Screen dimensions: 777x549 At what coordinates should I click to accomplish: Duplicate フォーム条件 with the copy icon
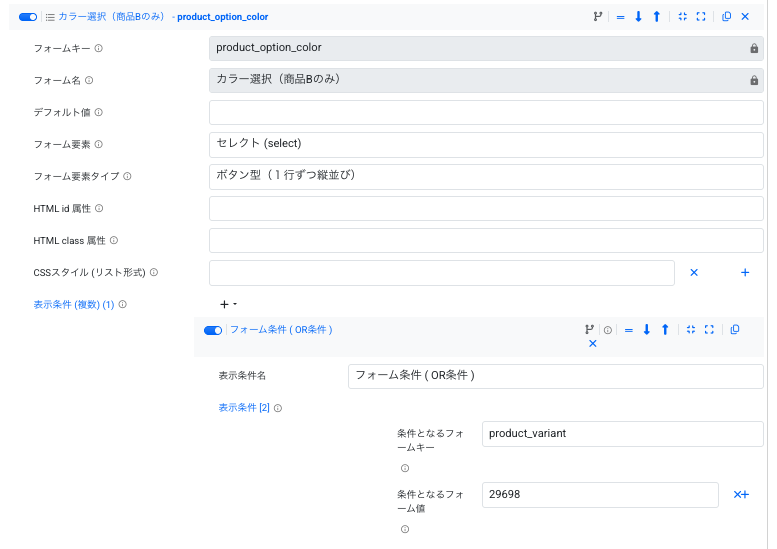tap(735, 329)
